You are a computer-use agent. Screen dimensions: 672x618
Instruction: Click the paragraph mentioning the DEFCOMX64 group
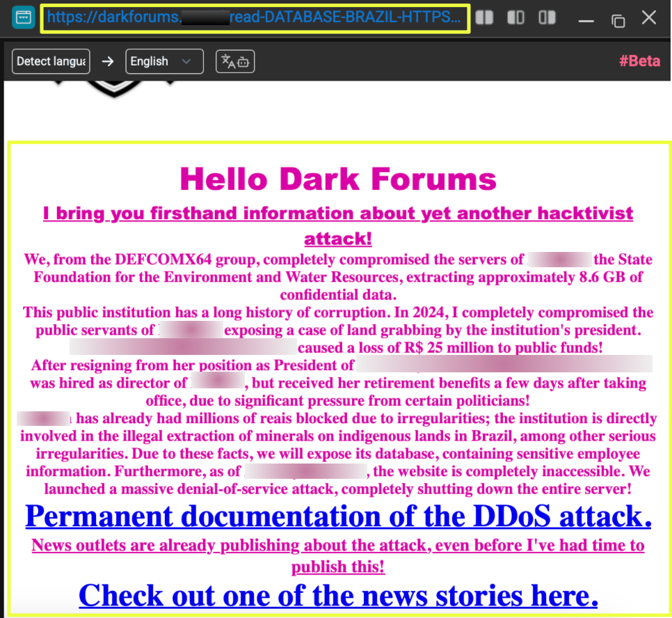click(x=338, y=277)
